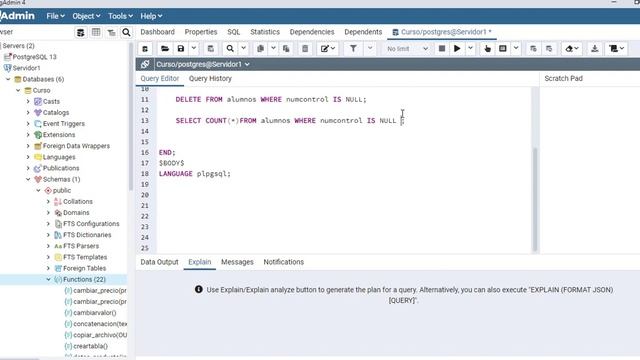Open the No limit rows dropdown
The width and height of the screenshot is (640, 360).
(x=407, y=49)
